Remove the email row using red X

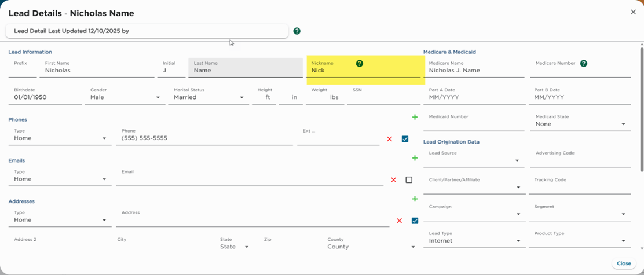pos(393,180)
